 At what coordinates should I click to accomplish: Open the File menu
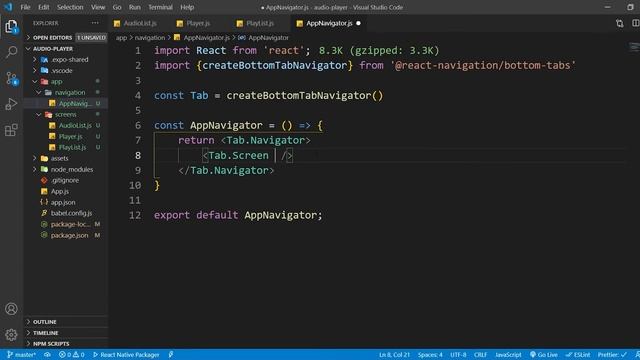point(25,7)
